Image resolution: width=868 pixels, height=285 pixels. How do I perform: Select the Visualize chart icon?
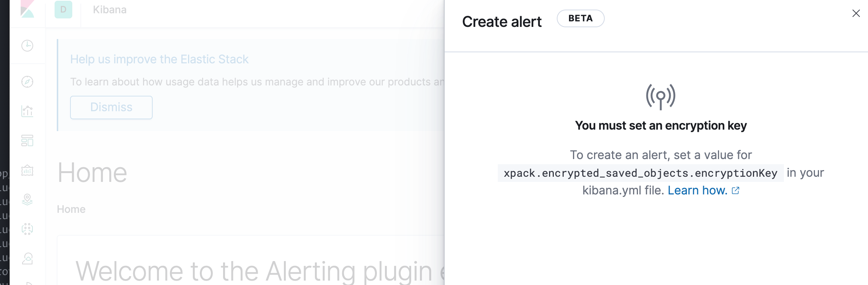click(28, 111)
